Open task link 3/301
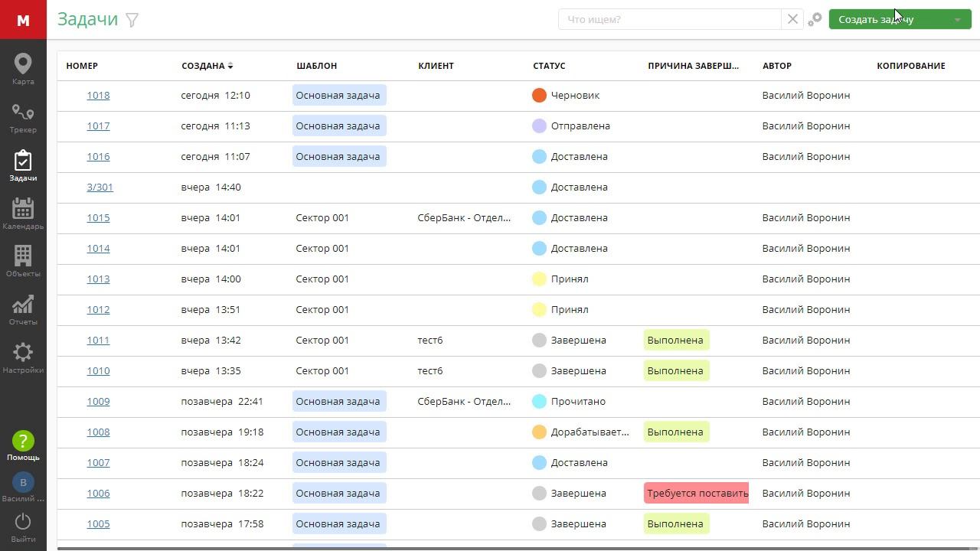Image resolution: width=980 pixels, height=551 pixels. coord(100,187)
